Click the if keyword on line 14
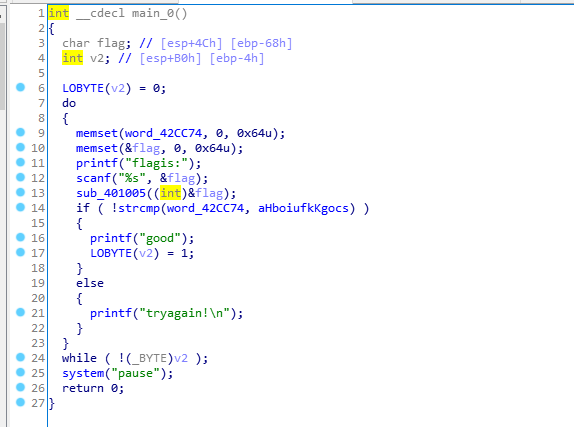 (x=83, y=208)
